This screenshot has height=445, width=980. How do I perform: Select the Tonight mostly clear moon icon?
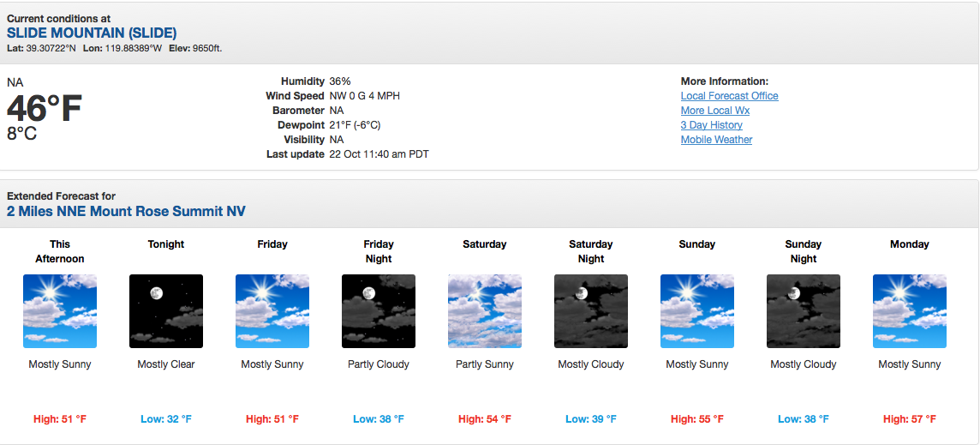[x=166, y=311]
